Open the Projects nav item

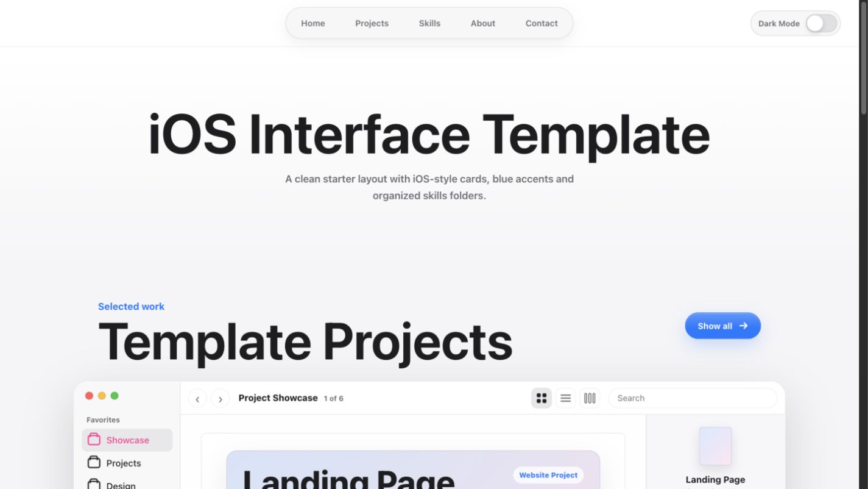[x=372, y=23]
